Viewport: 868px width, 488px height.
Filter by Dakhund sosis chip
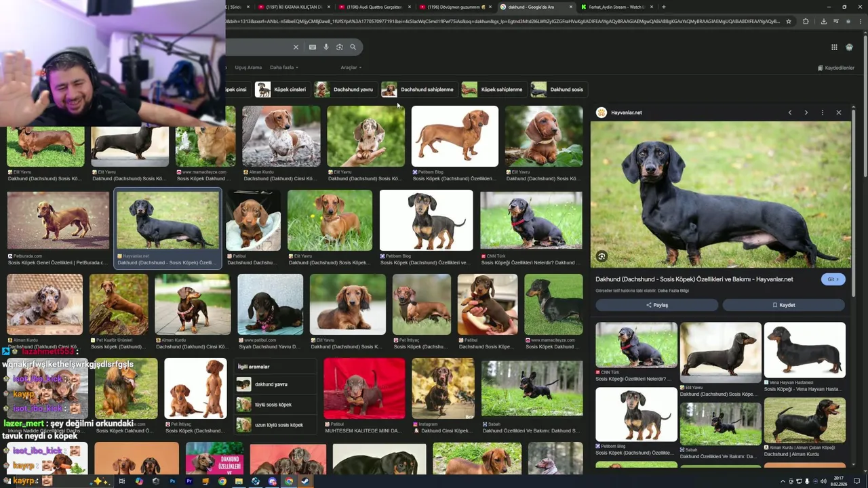(558, 89)
